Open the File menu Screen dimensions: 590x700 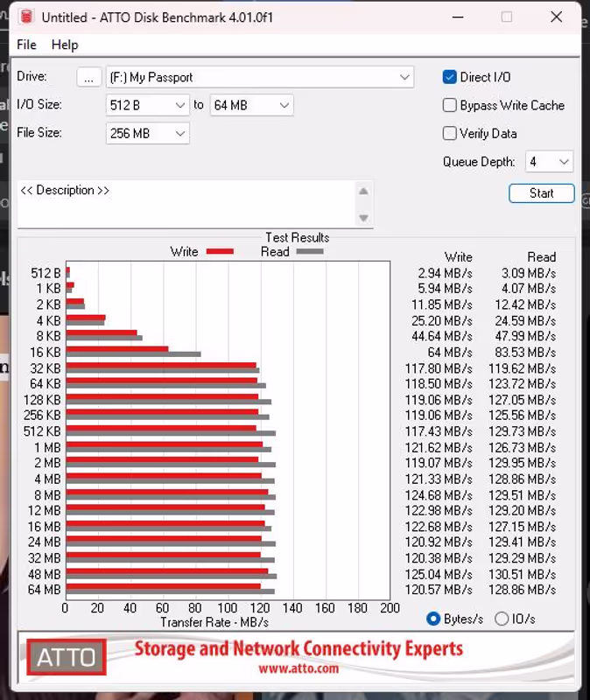[x=26, y=45]
